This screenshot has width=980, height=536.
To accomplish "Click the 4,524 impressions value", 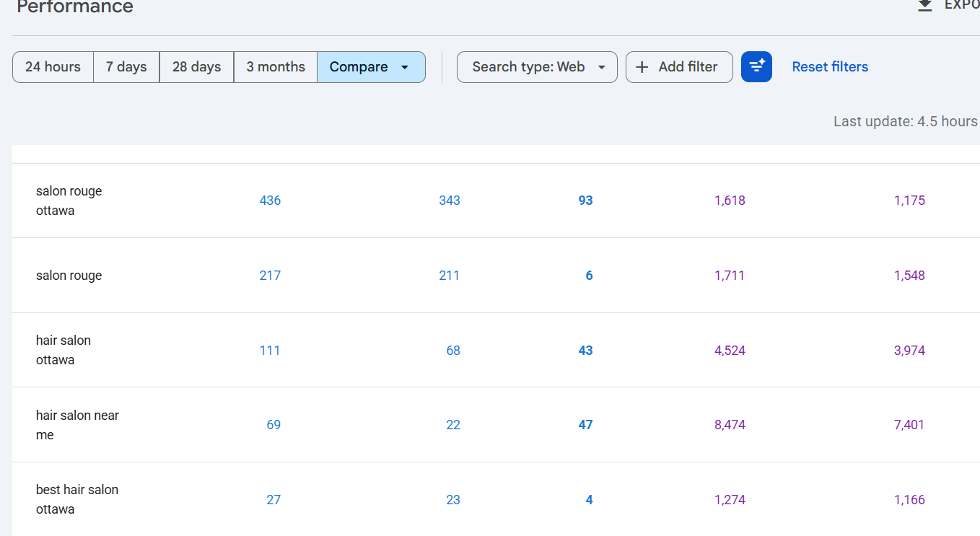I will pos(730,351).
